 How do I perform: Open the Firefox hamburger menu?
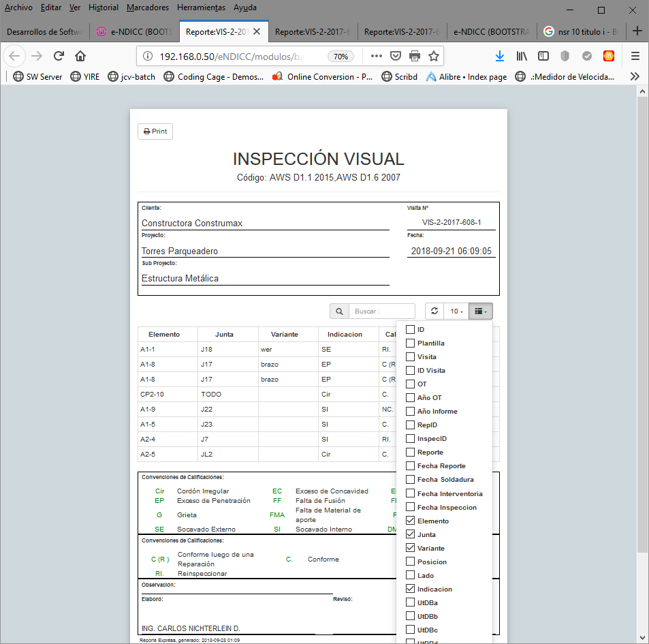(635, 56)
